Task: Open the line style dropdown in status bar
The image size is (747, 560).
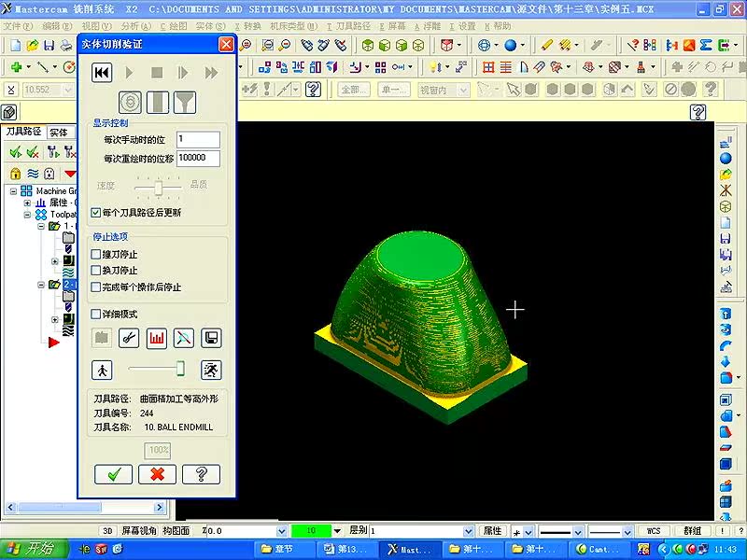Action: click(x=578, y=531)
